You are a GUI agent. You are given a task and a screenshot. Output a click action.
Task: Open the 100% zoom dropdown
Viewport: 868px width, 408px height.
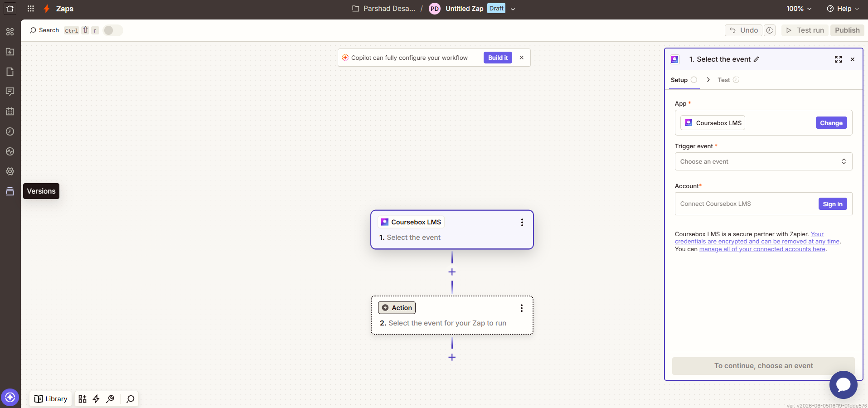799,9
